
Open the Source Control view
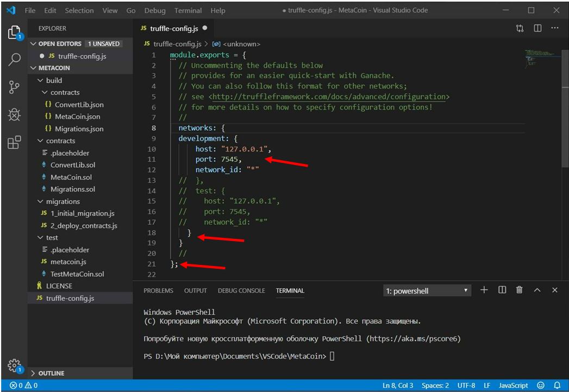click(x=14, y=87)
